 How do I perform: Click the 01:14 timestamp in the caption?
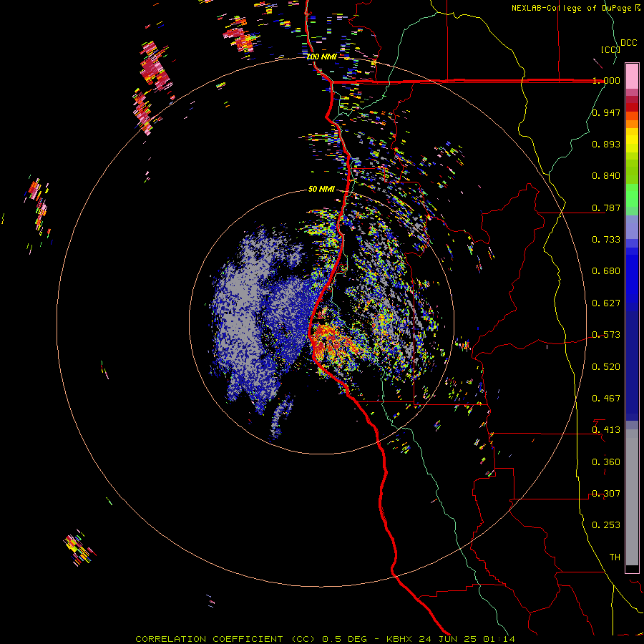(499, 639)
